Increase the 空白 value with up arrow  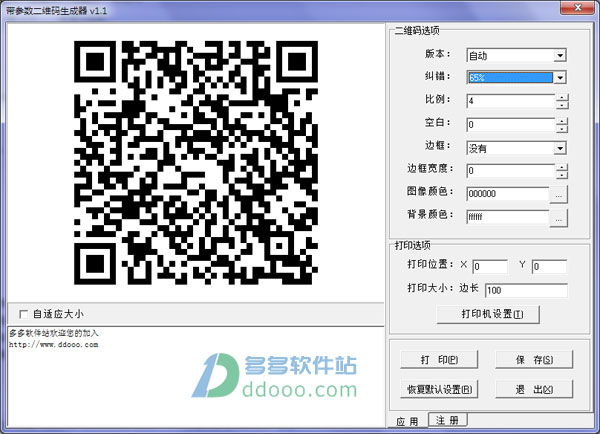tap(562, 121)
